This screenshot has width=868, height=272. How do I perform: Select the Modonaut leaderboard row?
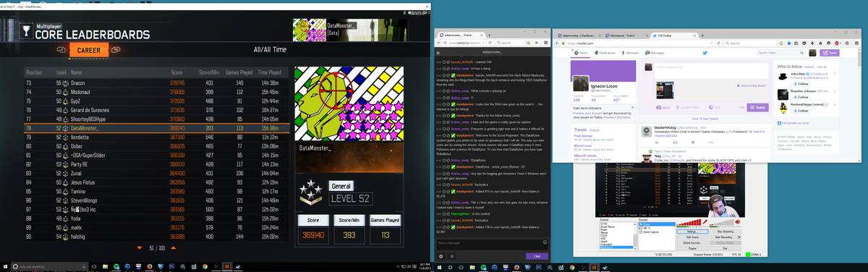coord(156,92)
